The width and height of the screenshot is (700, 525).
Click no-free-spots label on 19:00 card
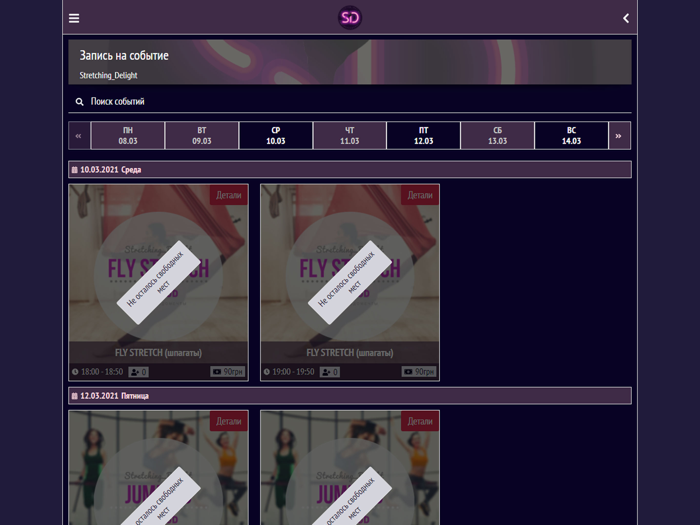(350, 282)
